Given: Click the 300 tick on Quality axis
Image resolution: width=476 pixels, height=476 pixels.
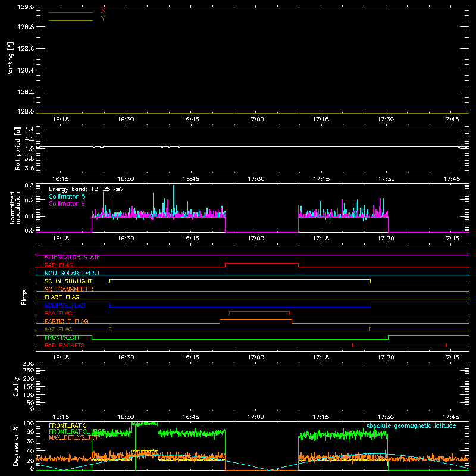Looking at the screenshot, I should click(29, 364).
